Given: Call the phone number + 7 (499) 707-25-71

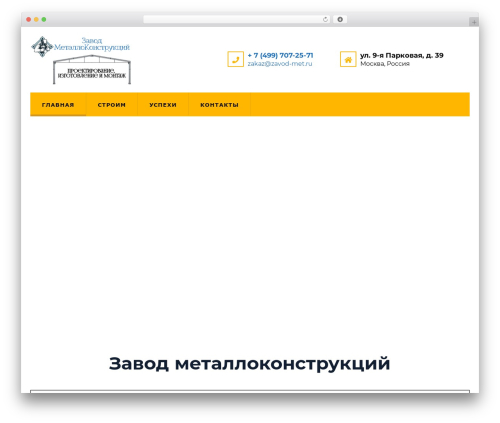Looking at the screenshot, I should tap(280, 55).
